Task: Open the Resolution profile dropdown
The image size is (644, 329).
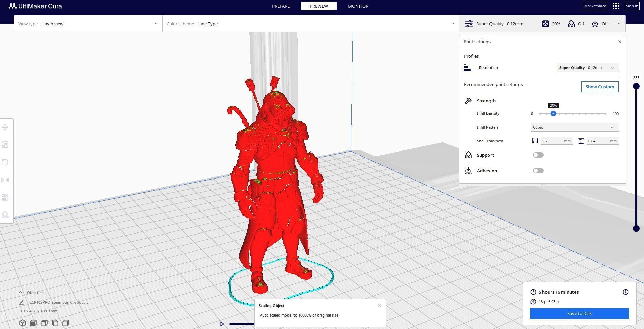Action: 588,68
